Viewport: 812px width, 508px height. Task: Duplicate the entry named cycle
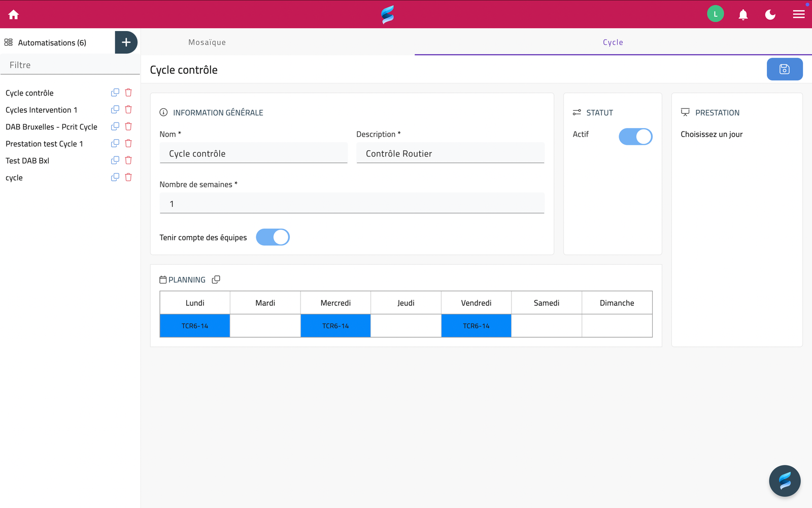[x=115, y=177]
